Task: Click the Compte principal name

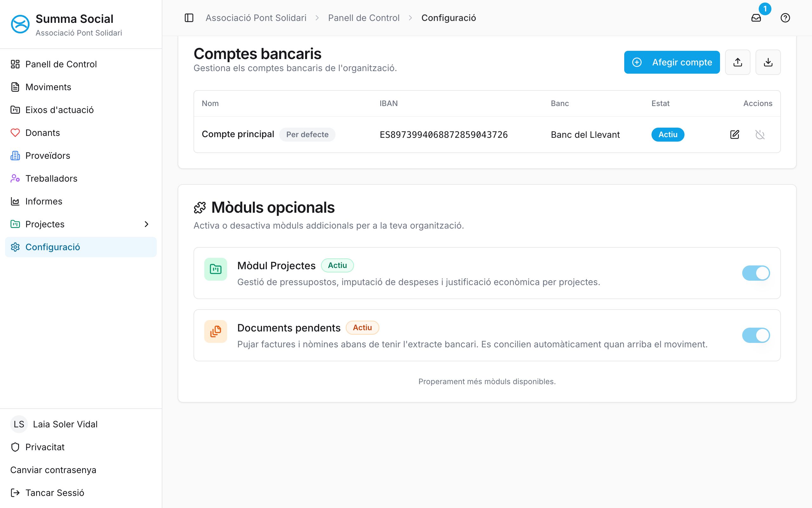Action: coord(238,134)
